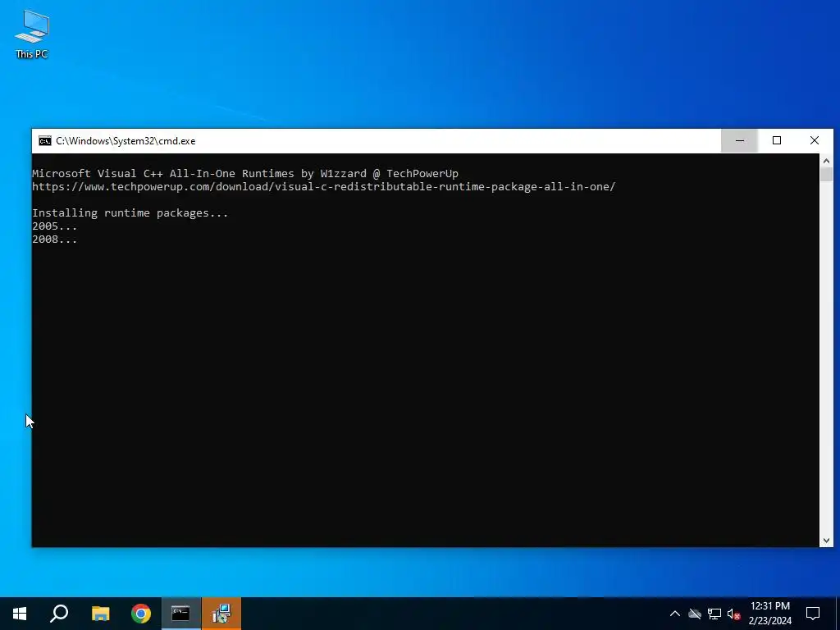Click the console vertical scrollbar thumb
The image size is (840, 630).
point(826,175)
